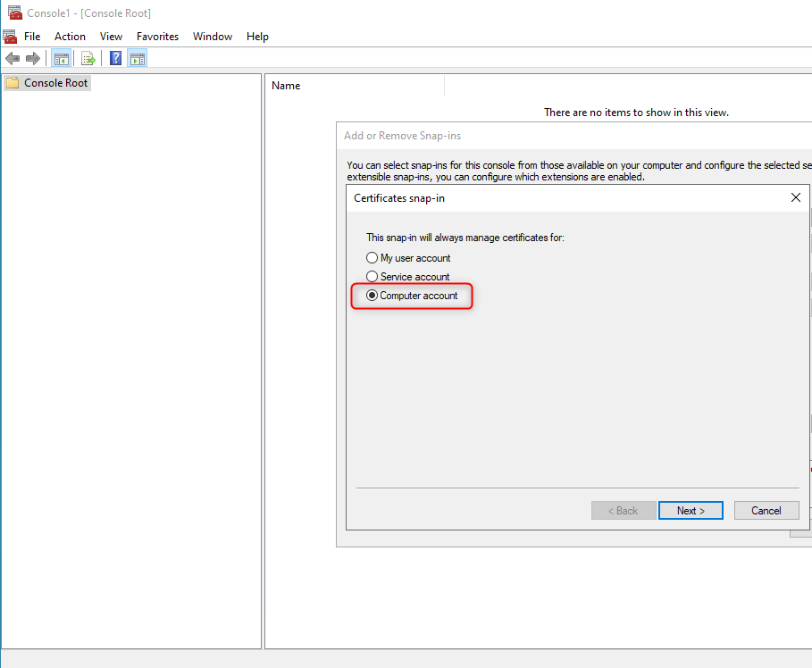Open the Window menu
This screenshot has height=668, width=812.
click(213, 37)
